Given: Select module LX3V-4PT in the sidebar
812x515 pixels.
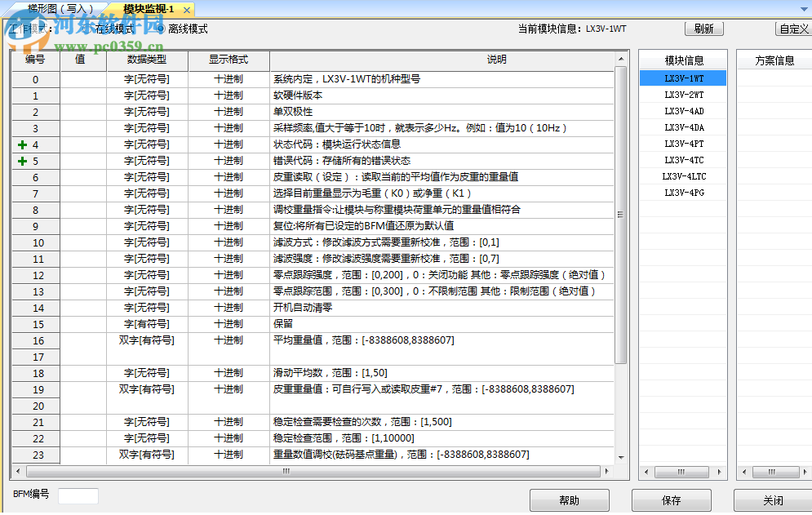Looking at the screenshot, I should [685, 143].
